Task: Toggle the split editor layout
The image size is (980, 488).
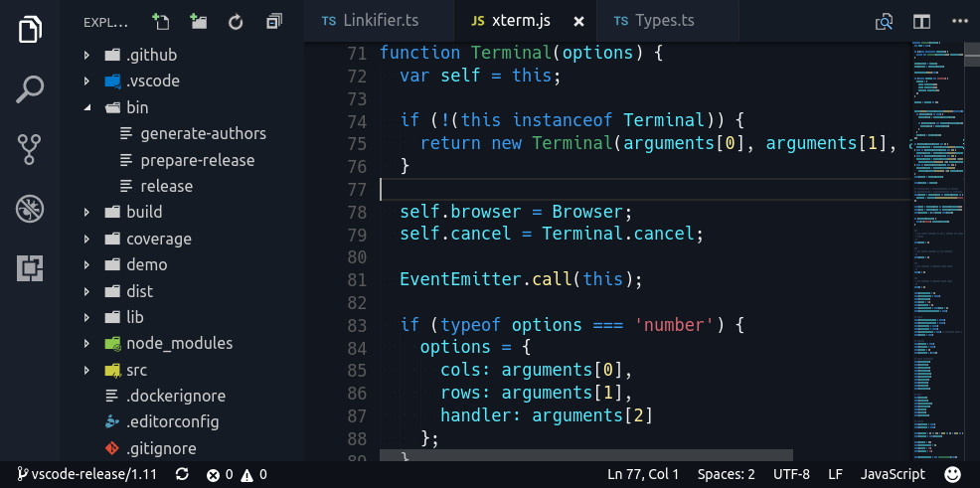Action: pyautogui.click(x=921, y=21)
